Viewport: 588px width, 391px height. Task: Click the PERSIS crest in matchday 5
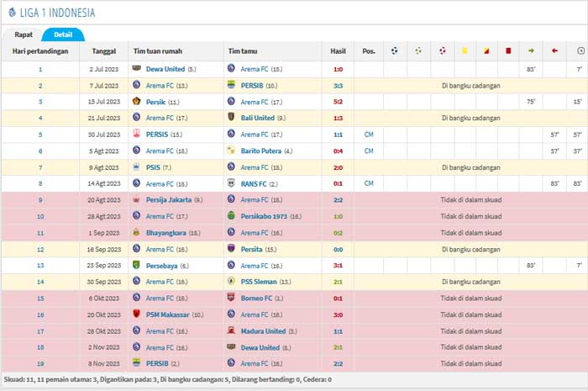[x=136, y=134]
